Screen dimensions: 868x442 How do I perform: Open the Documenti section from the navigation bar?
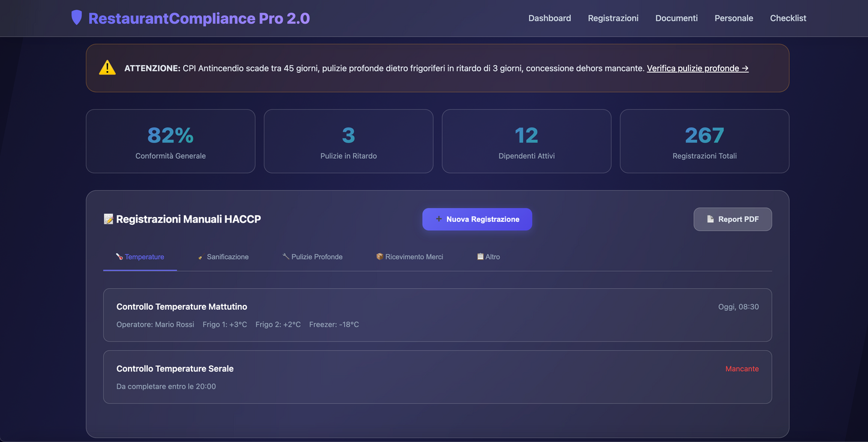click(676, 18)
